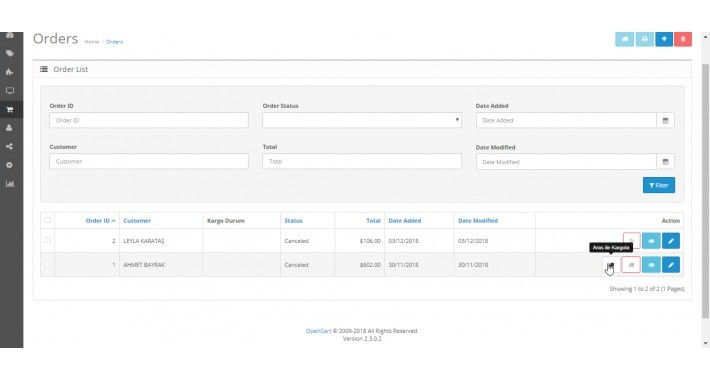This screenshot has height=380, width=710.
Task: Click red-outlined truck button in AHMET BAYRAK row
Action: [631, 265]
